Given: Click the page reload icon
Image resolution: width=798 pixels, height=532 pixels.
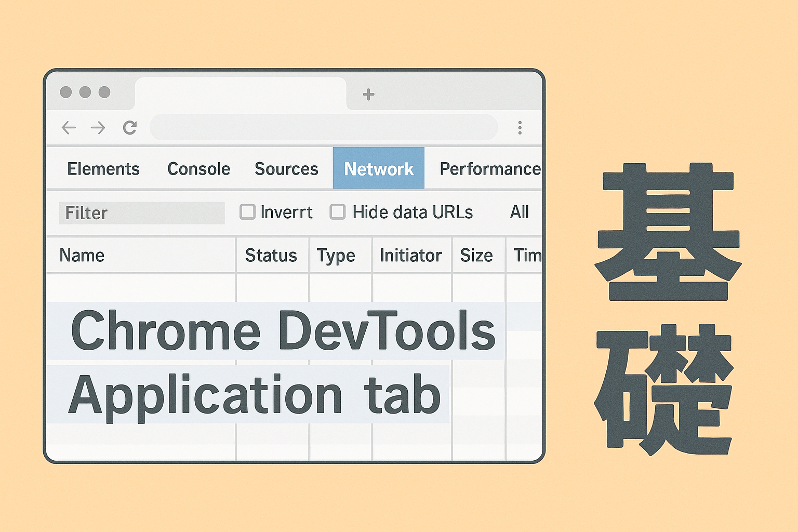Looking at the screenshot, I should click(x=130, y=128).
